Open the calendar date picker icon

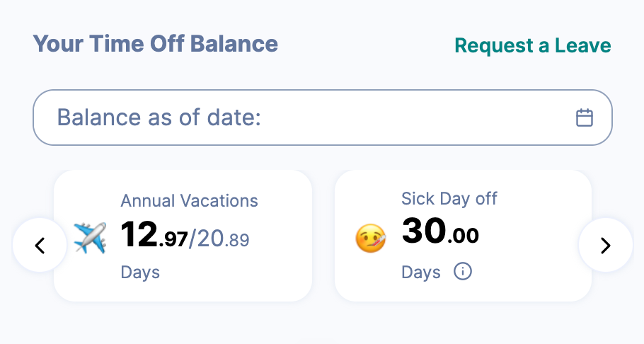pyautogui.click(x=584, y=117)
